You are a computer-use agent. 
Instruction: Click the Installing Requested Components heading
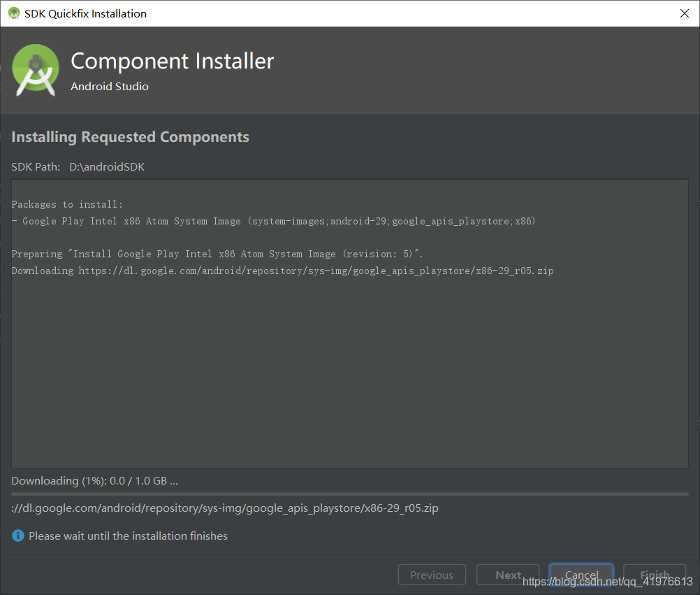[x=130, y=137]
